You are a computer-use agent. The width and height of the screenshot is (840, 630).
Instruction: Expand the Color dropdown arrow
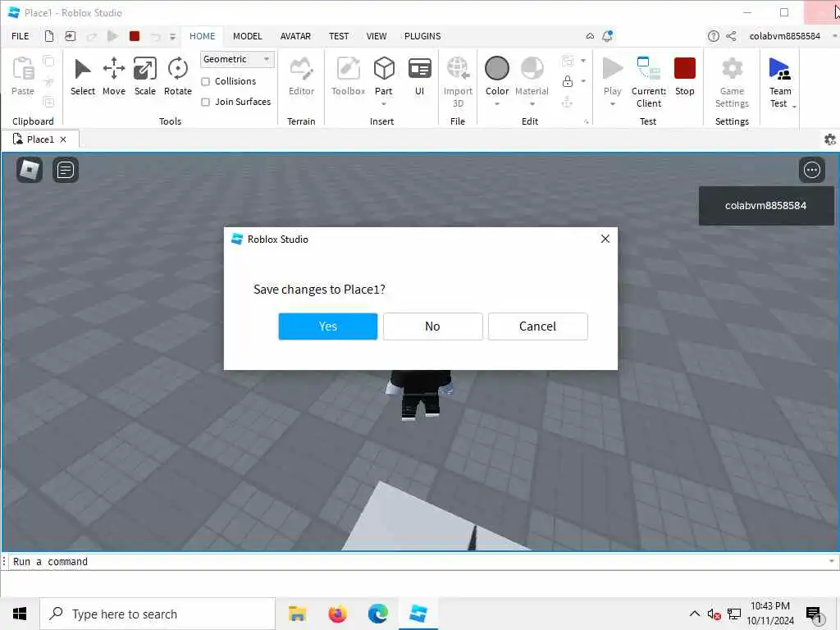(496, 103)
